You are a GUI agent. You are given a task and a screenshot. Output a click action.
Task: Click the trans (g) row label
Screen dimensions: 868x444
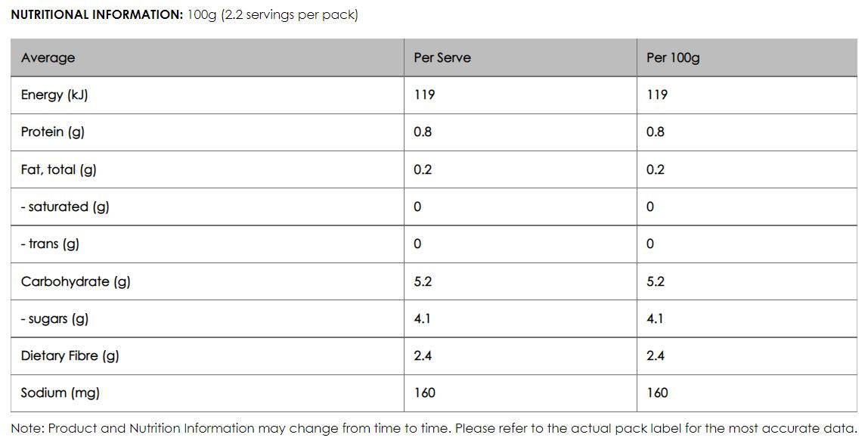[50, 244]
